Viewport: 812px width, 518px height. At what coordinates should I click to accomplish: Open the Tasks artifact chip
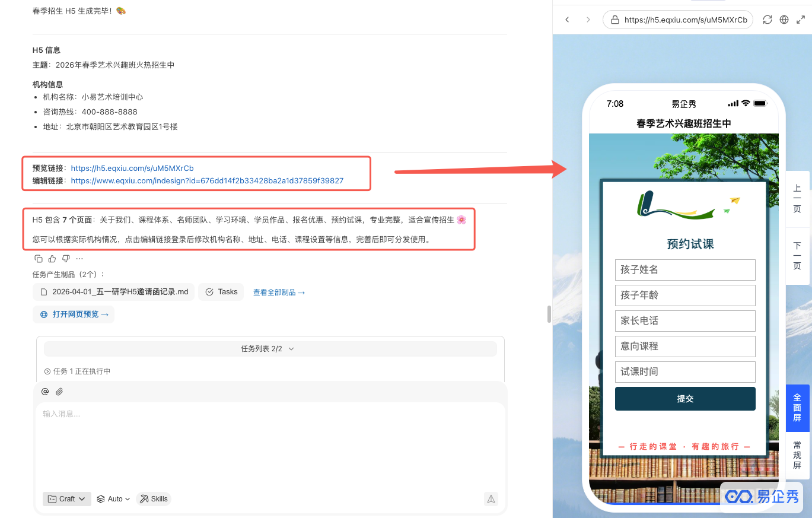[221, 292]
